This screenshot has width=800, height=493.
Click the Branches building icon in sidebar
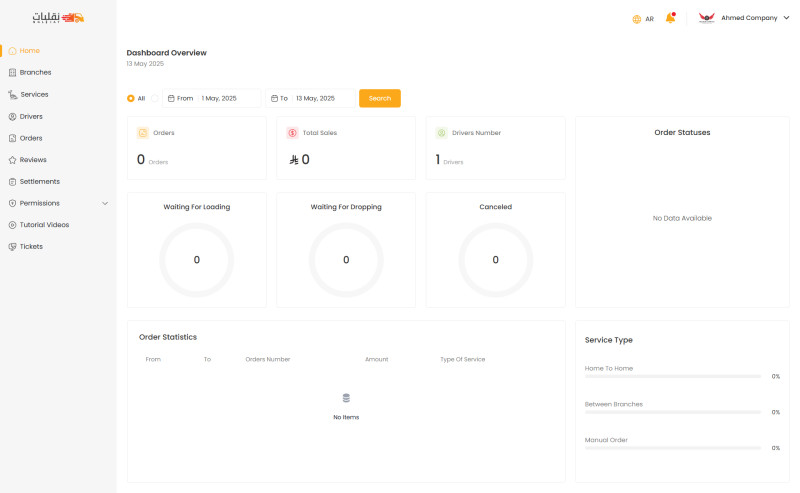(x=12, y=73)
